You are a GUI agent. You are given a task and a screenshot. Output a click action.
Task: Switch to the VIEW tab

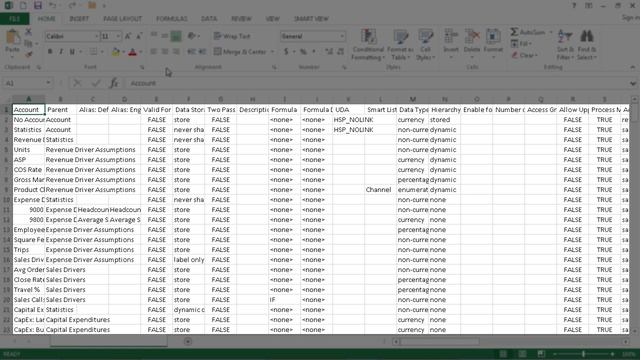coord(272,19)
